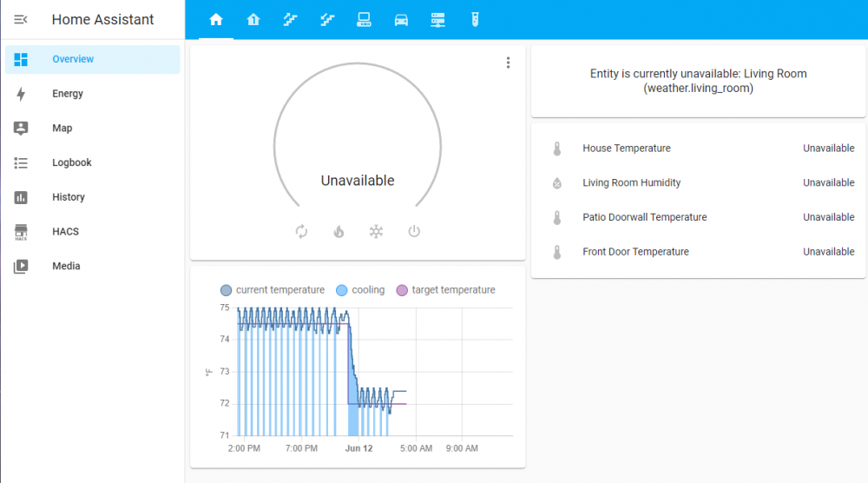Open HACS from the sidebar
868x483 pixels.
93,232
